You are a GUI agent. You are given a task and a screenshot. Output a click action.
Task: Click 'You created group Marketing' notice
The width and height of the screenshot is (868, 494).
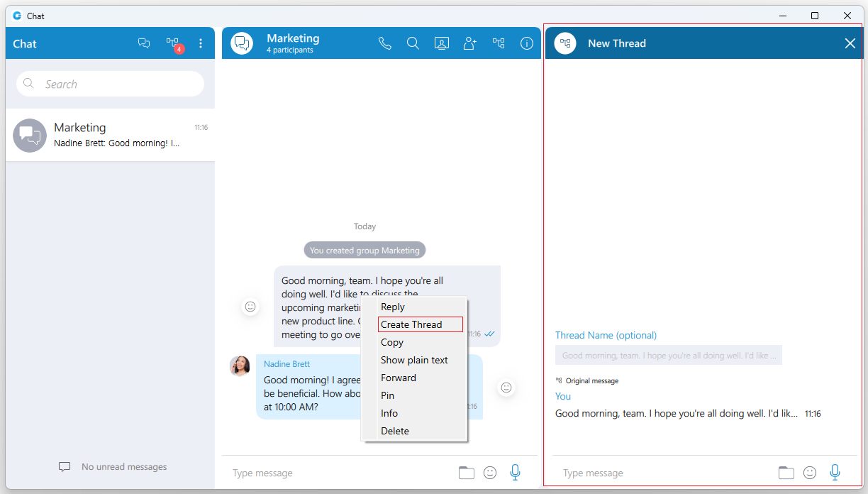tap(365, 250)
